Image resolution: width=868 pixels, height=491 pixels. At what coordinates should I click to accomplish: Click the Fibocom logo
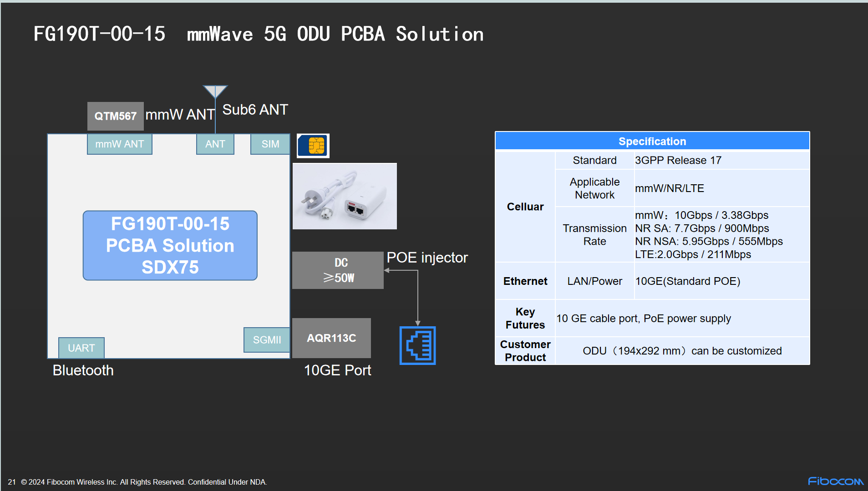(x=836, y=481)
